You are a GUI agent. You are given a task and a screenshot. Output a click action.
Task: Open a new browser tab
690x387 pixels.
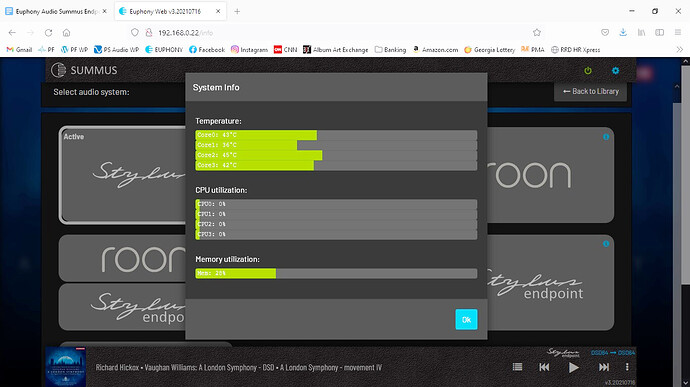click(x=237, y=11)
